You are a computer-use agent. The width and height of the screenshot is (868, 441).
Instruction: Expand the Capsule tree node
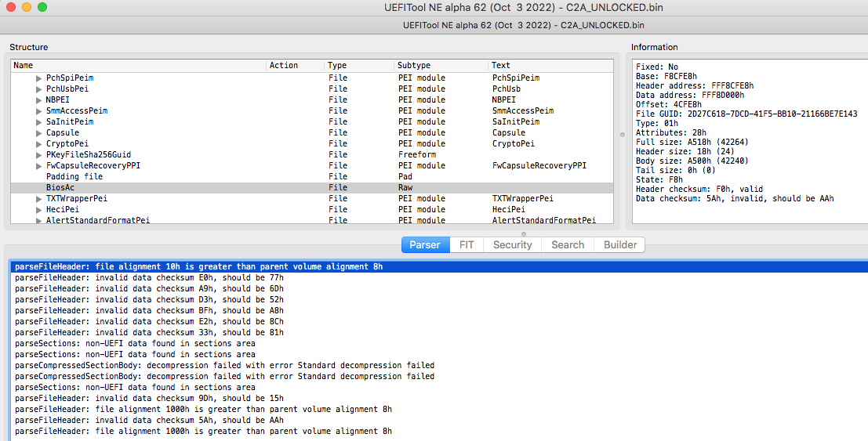[x=38, y=133]
